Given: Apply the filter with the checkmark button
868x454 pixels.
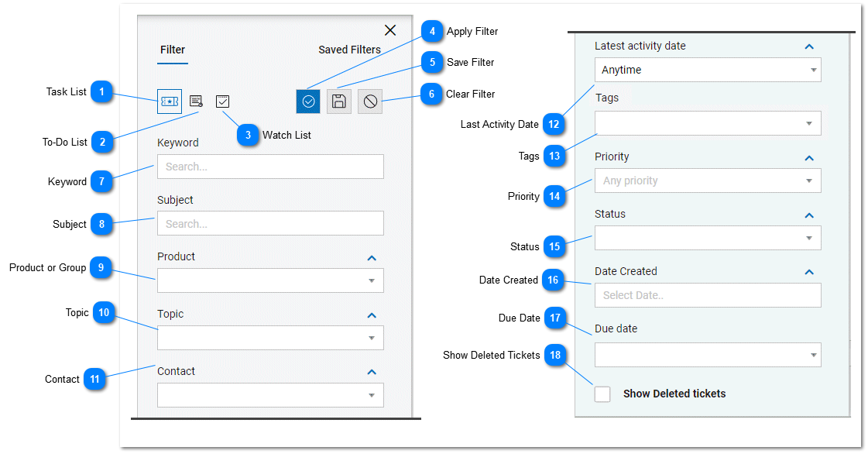Looking at the screenshot, I should point(308,101).
